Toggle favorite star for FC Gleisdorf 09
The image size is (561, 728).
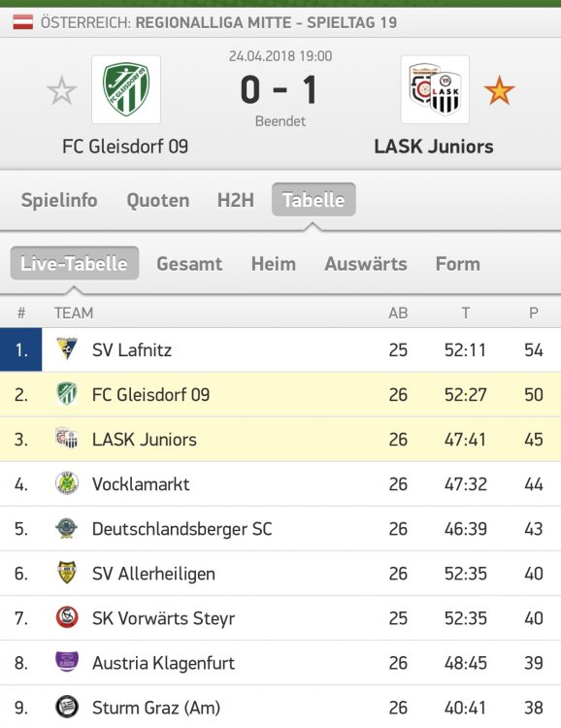coord(62,91)
